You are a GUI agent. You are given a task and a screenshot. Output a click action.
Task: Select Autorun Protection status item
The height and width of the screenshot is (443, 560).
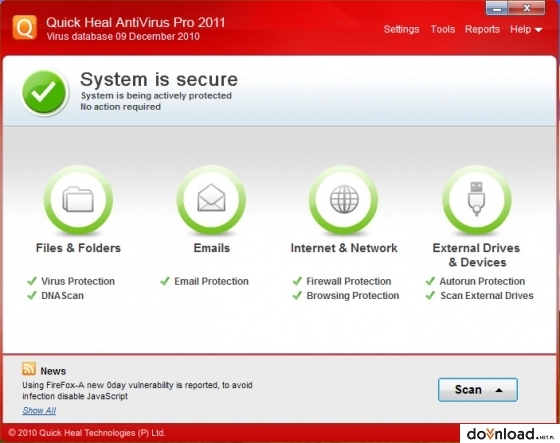[x=475, y=281]
